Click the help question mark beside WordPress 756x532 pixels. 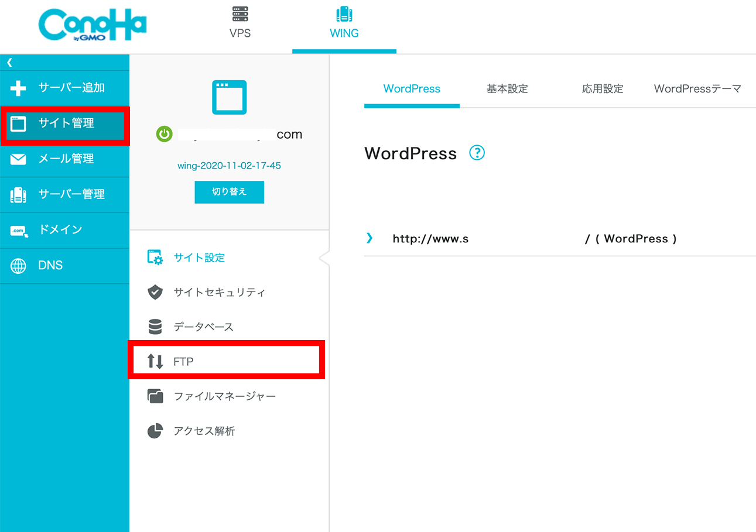[x=477, y=153]
